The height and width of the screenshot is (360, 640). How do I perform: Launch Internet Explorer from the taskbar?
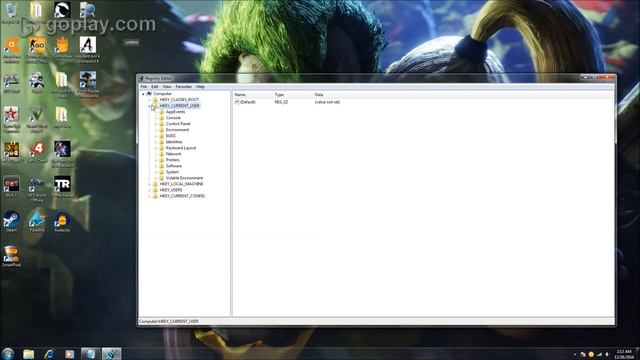click(49, 354)
